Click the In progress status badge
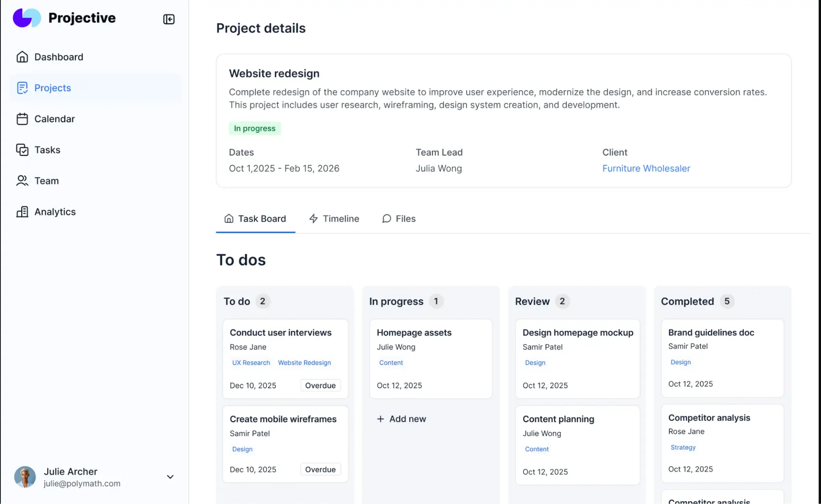 pyautogui.click(x=255, y=128)
